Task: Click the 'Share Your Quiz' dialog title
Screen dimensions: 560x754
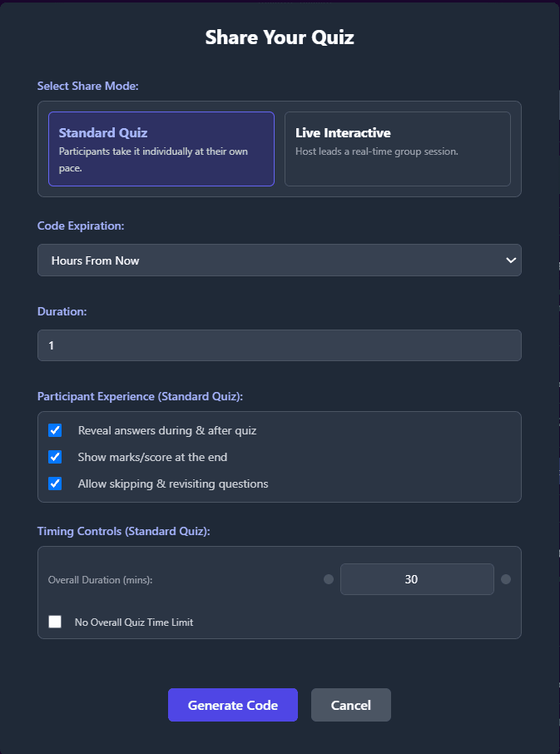Action: 280,37
